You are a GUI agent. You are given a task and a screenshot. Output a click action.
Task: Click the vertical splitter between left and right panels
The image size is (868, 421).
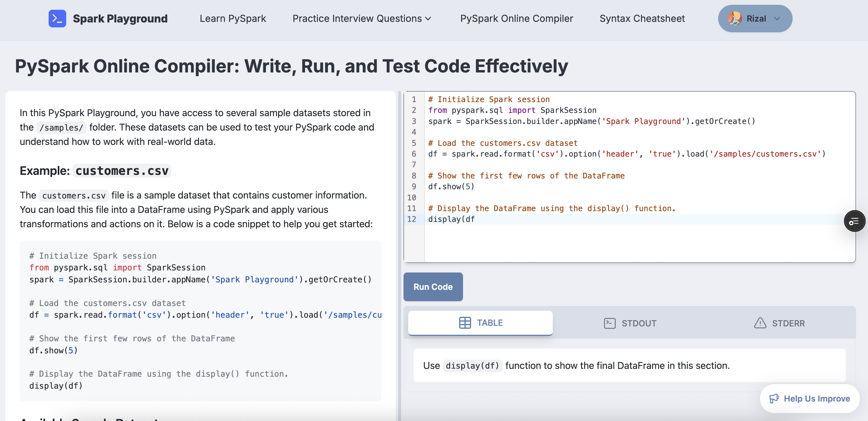[400, 256]
